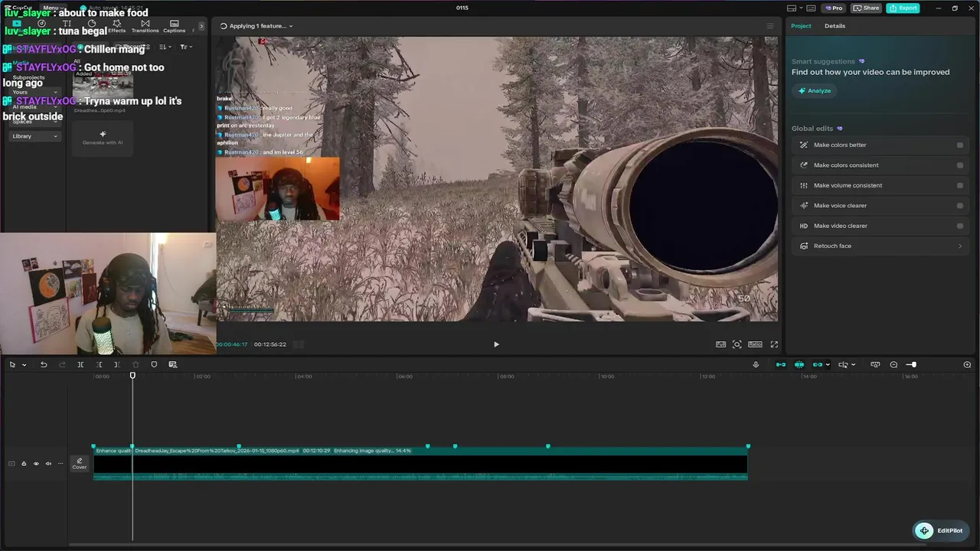Click the Generate with AI tile
This screenshot has width=980, height=551.
103,139
